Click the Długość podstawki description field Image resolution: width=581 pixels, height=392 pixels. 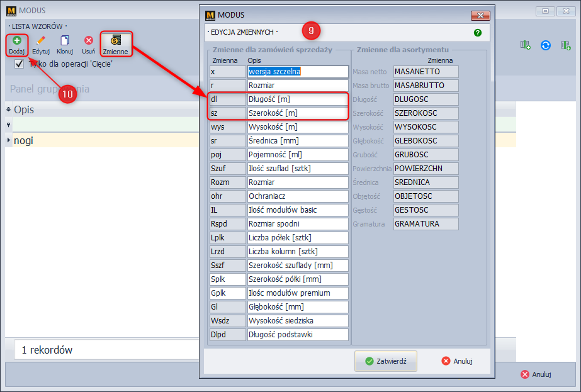[297, 335]
